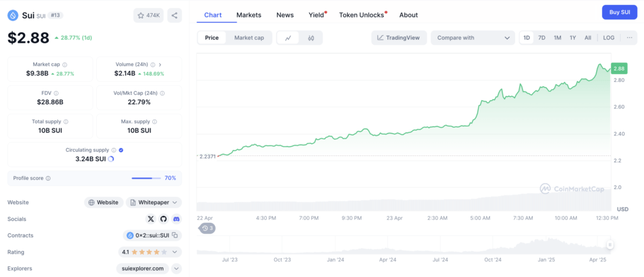Click the FDV value $28.86B
The image size is (644, 277).
[50, 102]
